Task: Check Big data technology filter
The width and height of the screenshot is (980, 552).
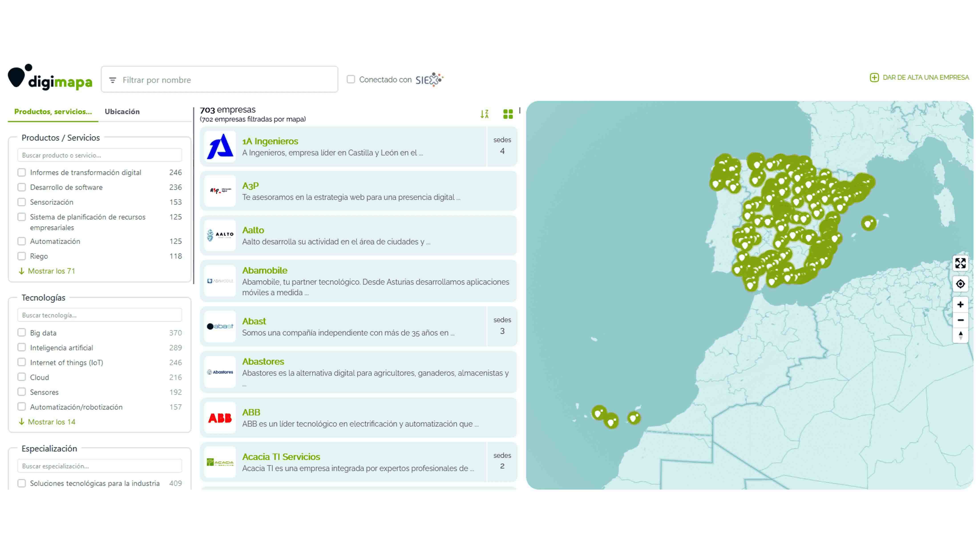Action: [22, 333]
